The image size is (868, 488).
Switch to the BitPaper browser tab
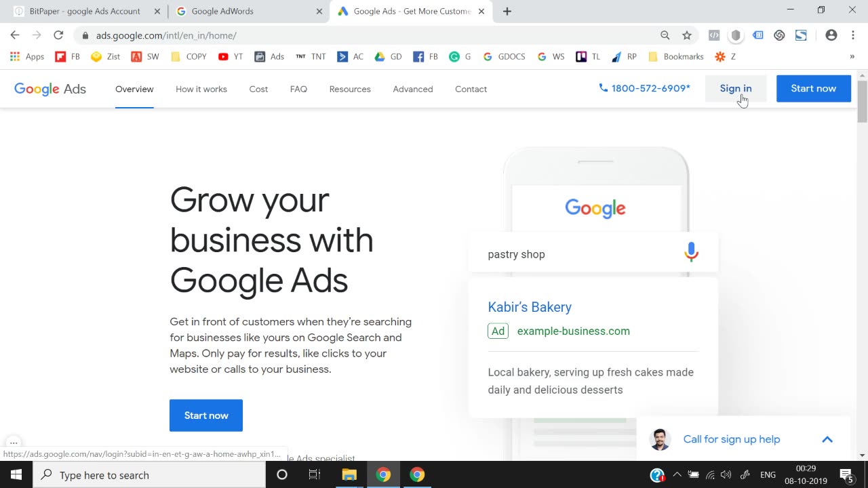pyautogui.click(x=84, y=12)
